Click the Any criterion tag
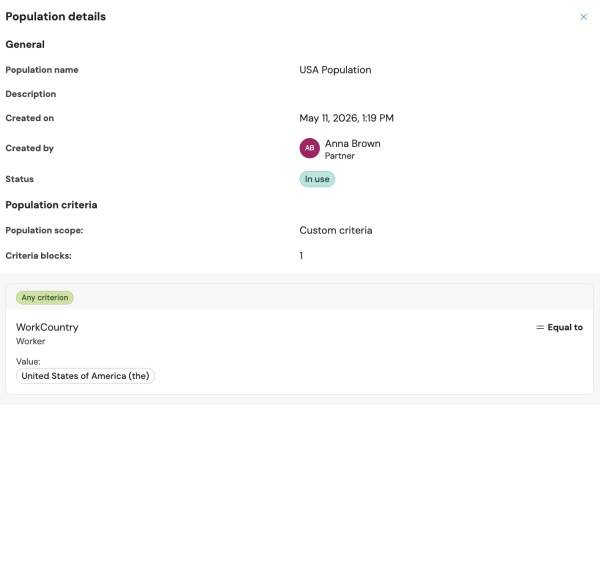The height and width of the screenshot is (586, 600). pyautogui.click(x=45, y=298)
